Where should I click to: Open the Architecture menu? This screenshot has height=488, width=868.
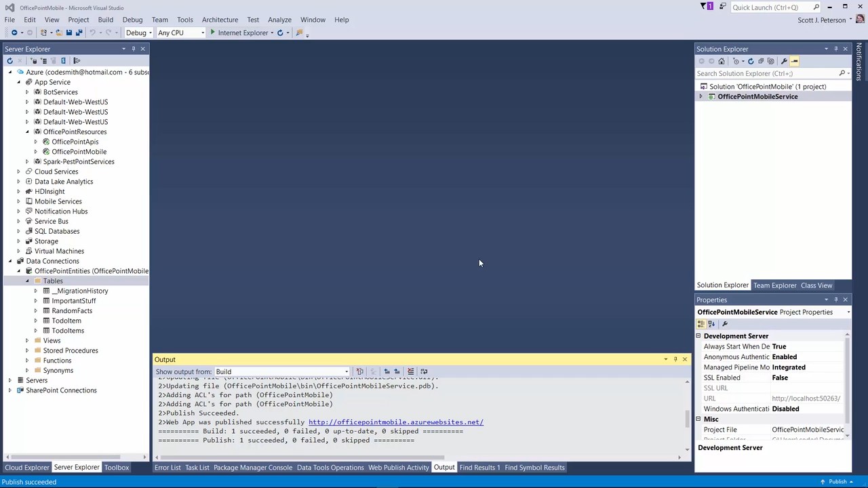click(x=220, y=20)
